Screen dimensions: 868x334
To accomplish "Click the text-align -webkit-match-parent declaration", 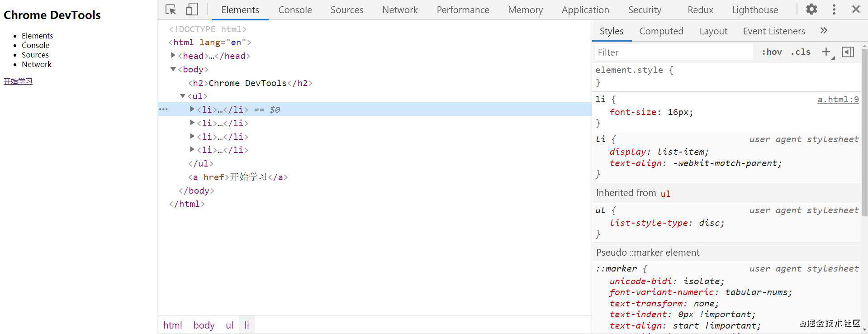I will (x=695, y=163).
